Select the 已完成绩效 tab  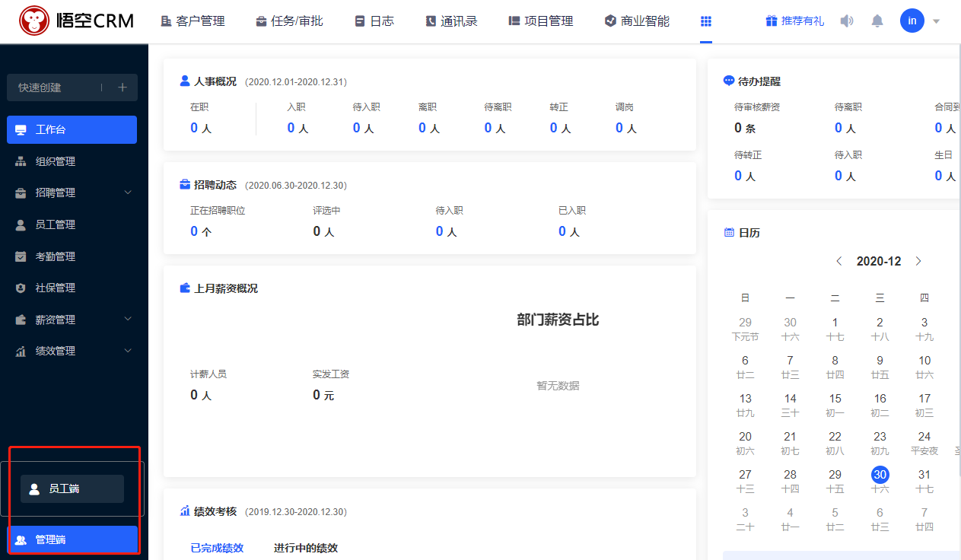coord(217,548)
